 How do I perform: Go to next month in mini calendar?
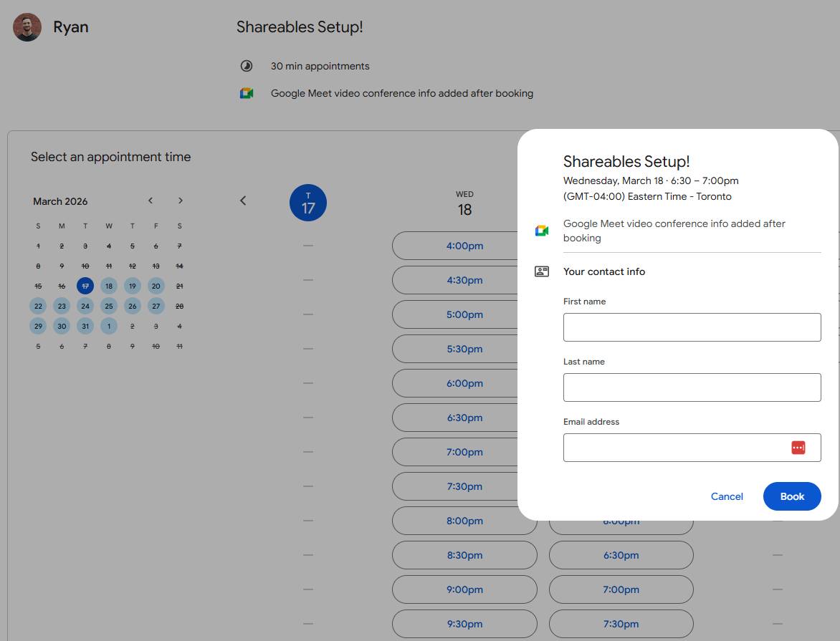[x=181, y=201]
